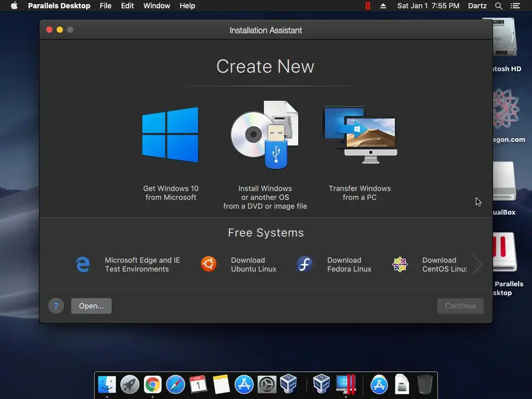Screen dimensions: 532x399
Task: Click the Dartz user name in menu bar
Action: point(477,6)
